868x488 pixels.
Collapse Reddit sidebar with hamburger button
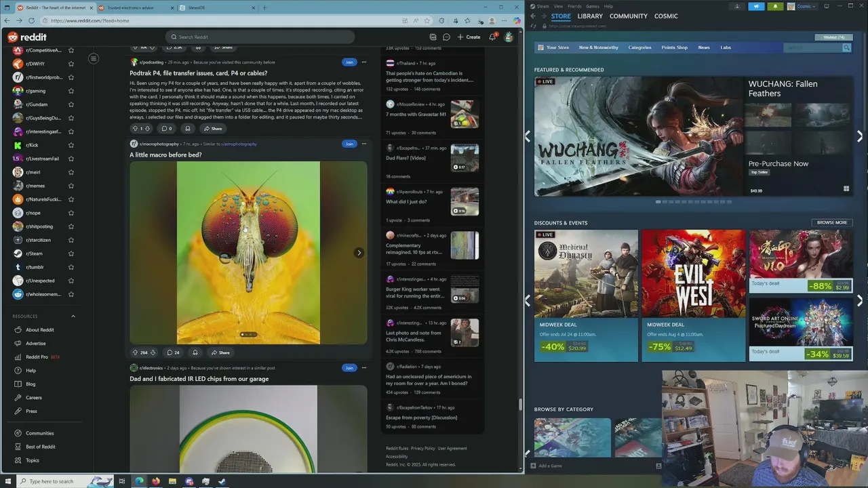pos(94,59)
